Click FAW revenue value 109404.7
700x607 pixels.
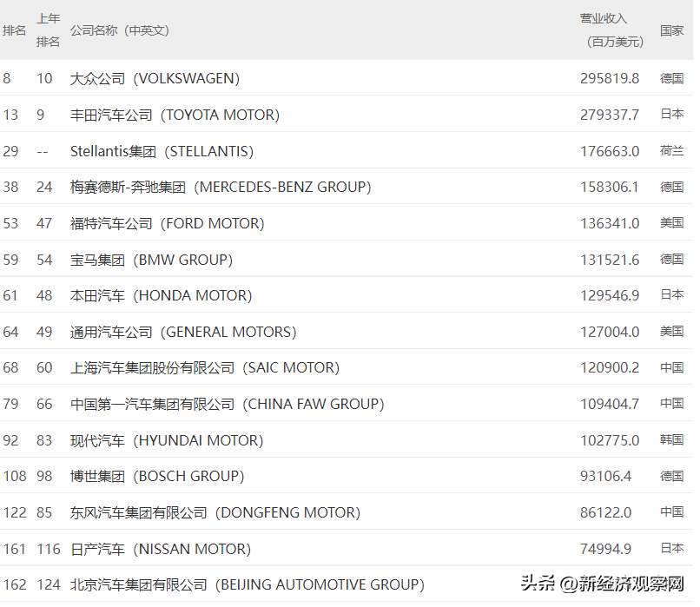pyautogui.click(x=610, y=405)
